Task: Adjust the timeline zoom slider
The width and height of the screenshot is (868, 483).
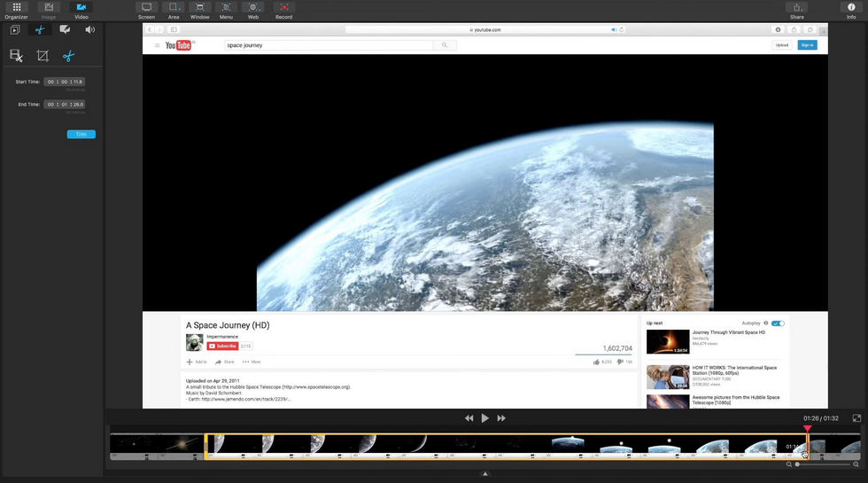Action: [798, 464]
